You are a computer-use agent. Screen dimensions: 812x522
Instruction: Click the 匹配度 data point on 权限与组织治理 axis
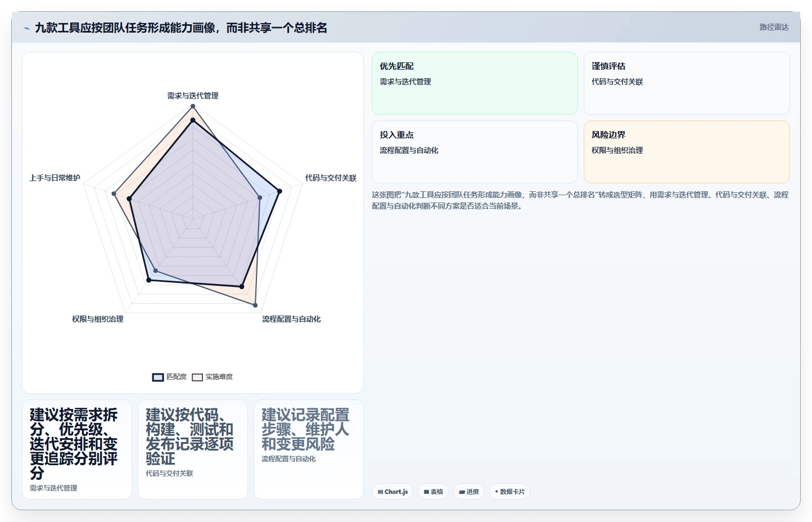(148, 280)
